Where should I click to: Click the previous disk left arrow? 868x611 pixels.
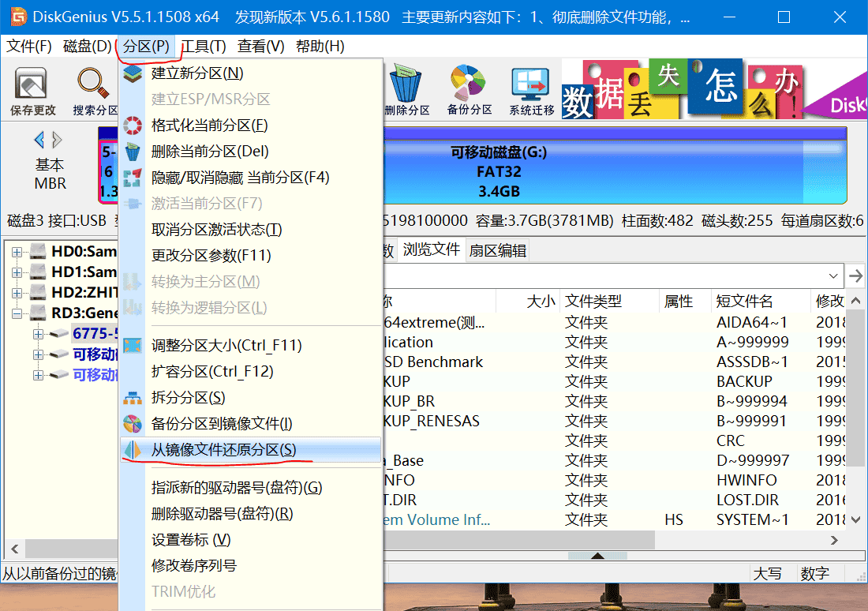(39, 141)
